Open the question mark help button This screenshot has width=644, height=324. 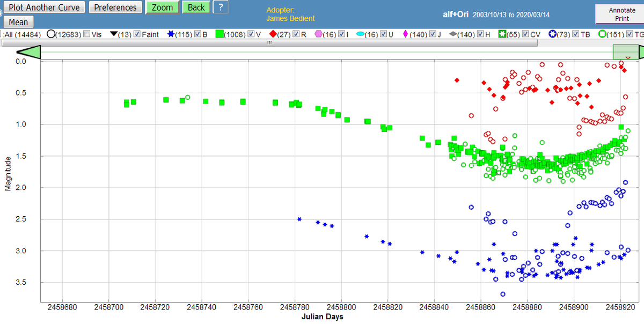coord(221,8)
